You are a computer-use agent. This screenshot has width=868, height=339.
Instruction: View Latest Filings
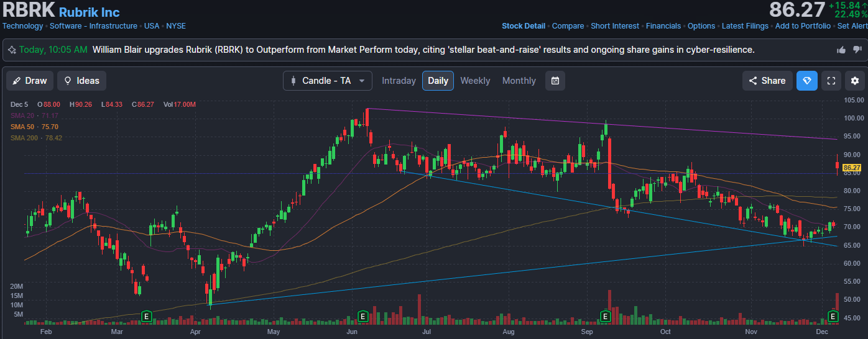[x=745, y=26]
